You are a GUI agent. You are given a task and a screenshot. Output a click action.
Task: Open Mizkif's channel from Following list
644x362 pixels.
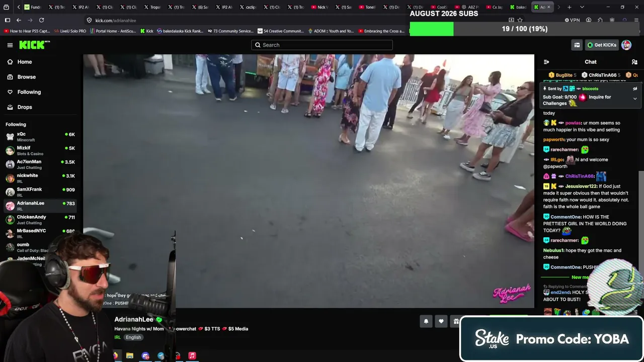(40, 150)
